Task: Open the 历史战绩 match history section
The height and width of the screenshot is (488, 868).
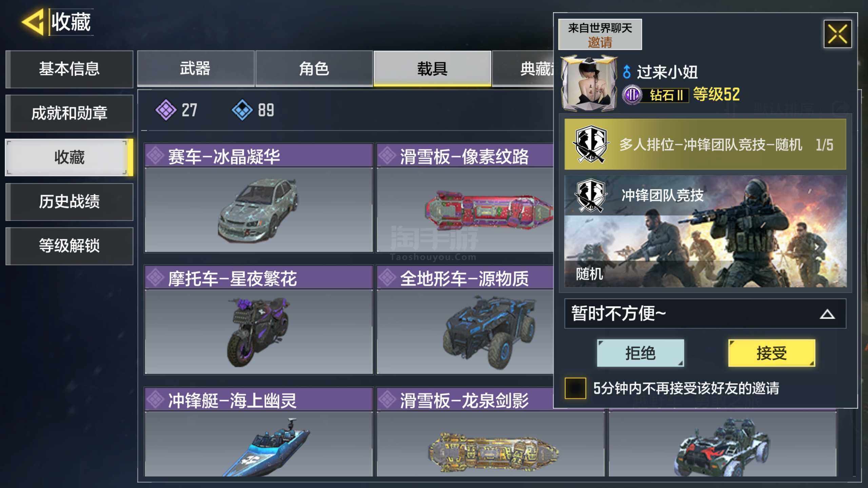Action: tap(70, 202)
